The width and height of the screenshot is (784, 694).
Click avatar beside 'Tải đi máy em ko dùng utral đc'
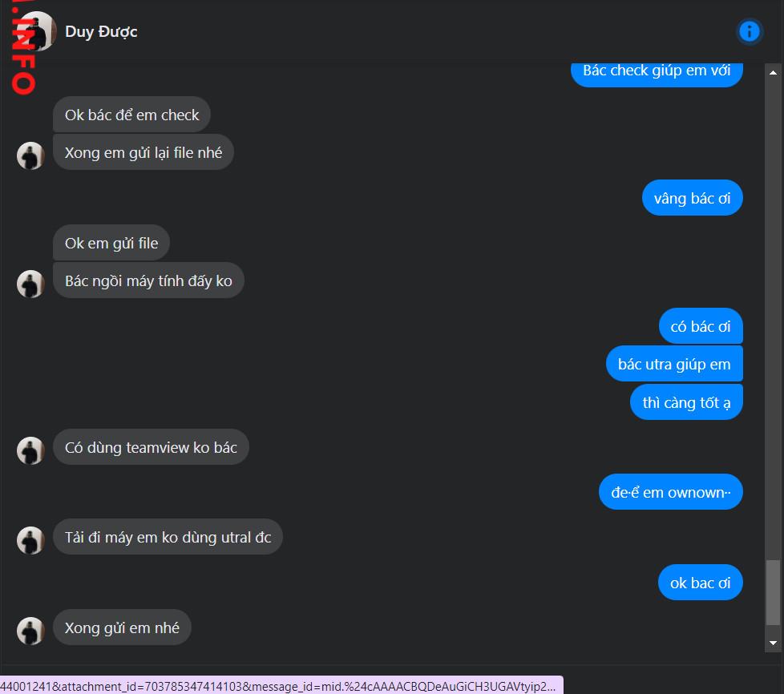[30, 540]
